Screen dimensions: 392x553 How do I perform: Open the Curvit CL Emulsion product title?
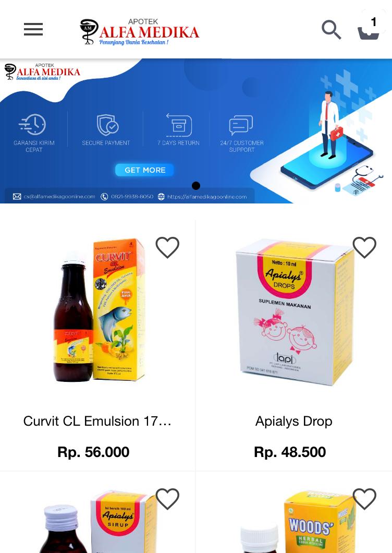click(x=97, y=421)
